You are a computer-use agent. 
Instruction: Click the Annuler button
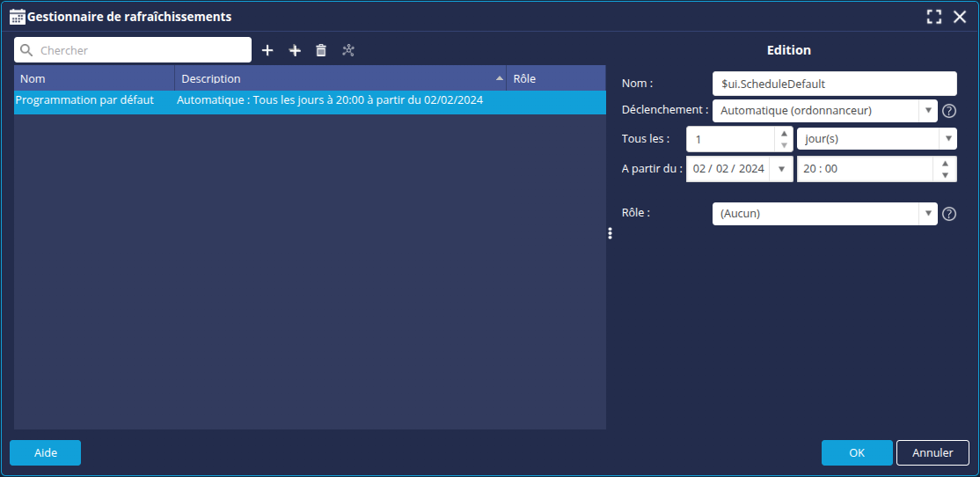[x=932, y=452]
